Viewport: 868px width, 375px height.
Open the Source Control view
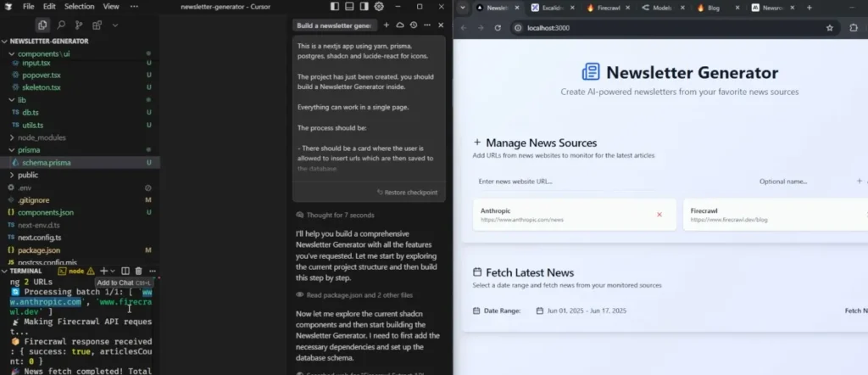(x=79, y=25)
